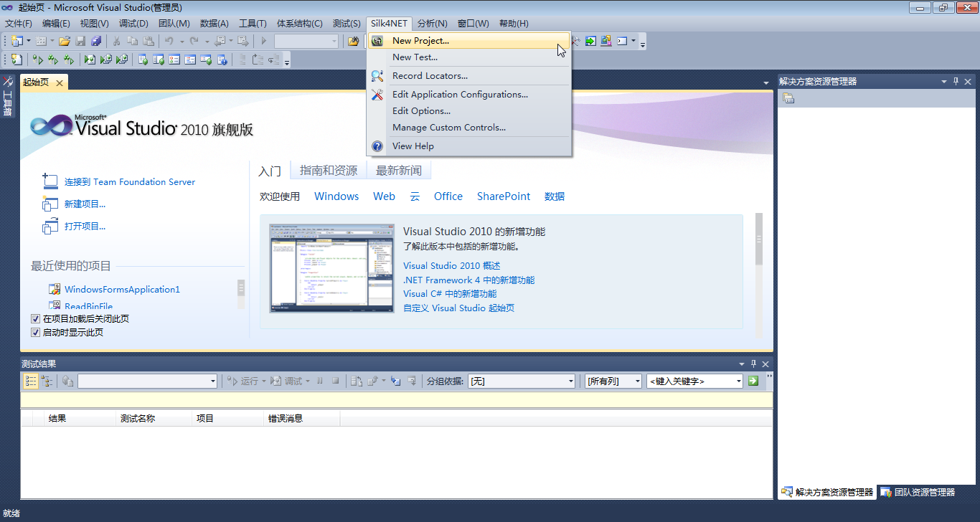Click the Visual Studio 2010 features thumbnail

click(332, 268)
